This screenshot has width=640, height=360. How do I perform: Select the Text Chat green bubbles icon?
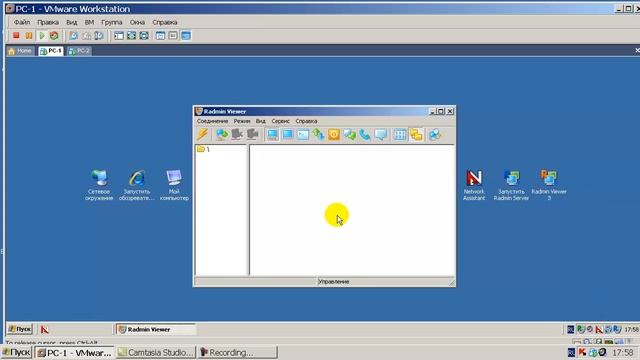pos(349,134)
